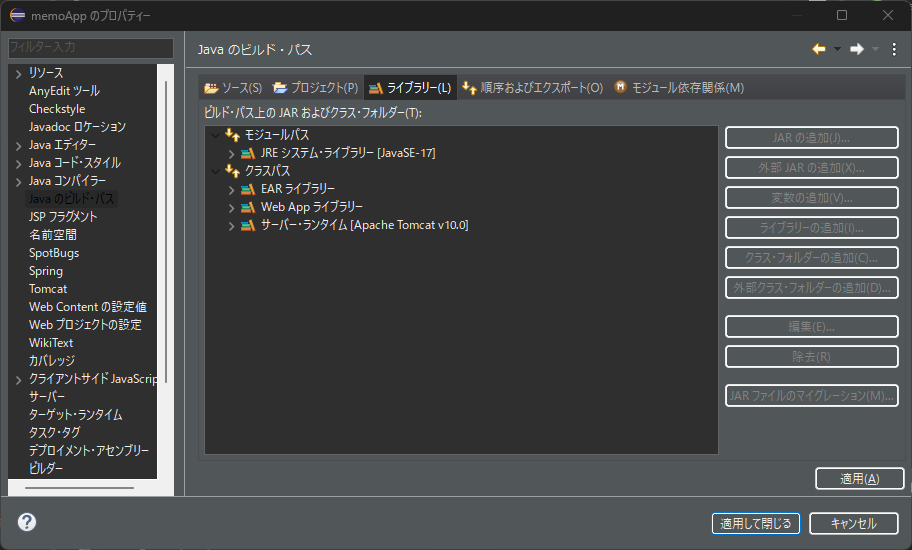Click the 適用(A) button
This screenshot has height=550, width=912.
point(860,478)
